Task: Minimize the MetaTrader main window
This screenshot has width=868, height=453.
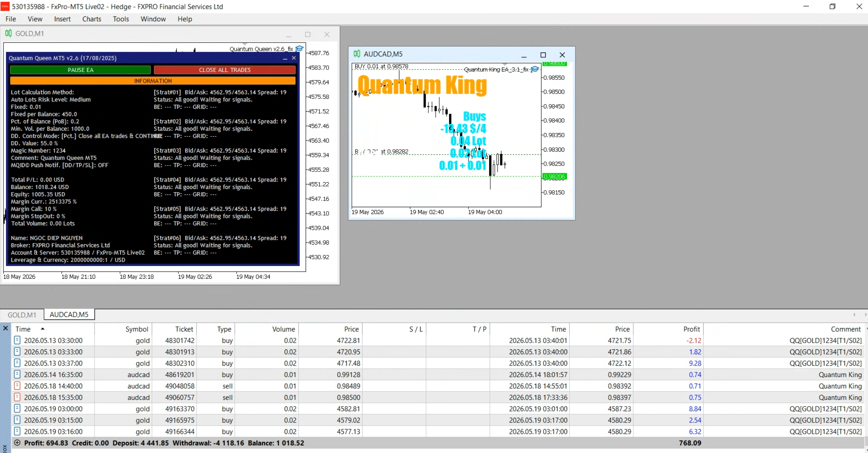Action: click(806, 6)
